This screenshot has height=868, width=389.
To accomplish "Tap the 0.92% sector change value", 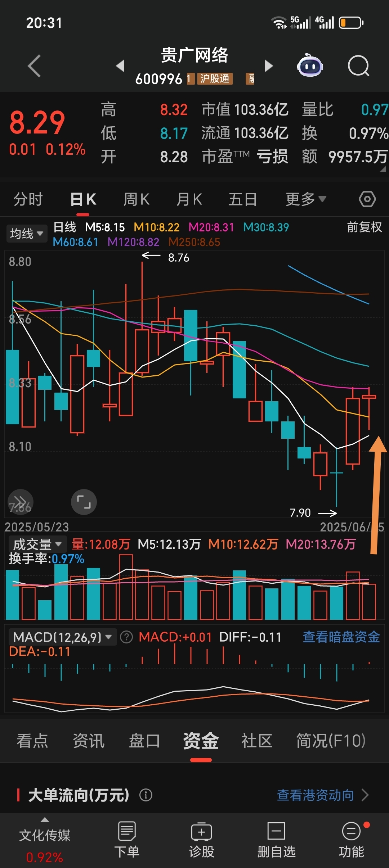I will [x=45, y=858].
